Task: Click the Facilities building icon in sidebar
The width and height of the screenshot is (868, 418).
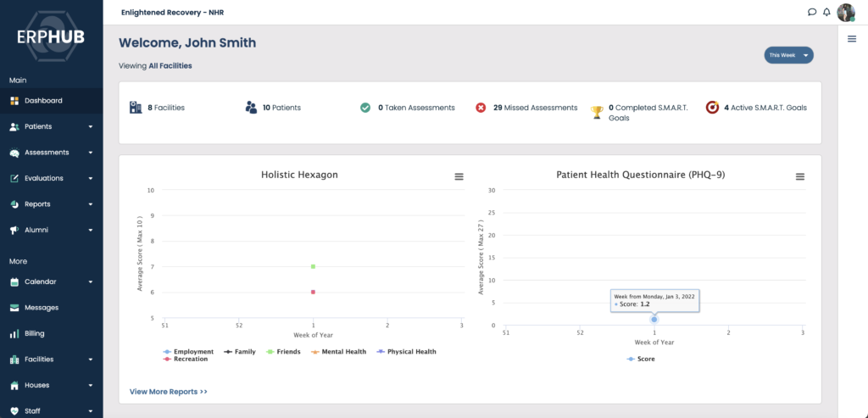Action: pyautogui.click(x=14, y=359)
